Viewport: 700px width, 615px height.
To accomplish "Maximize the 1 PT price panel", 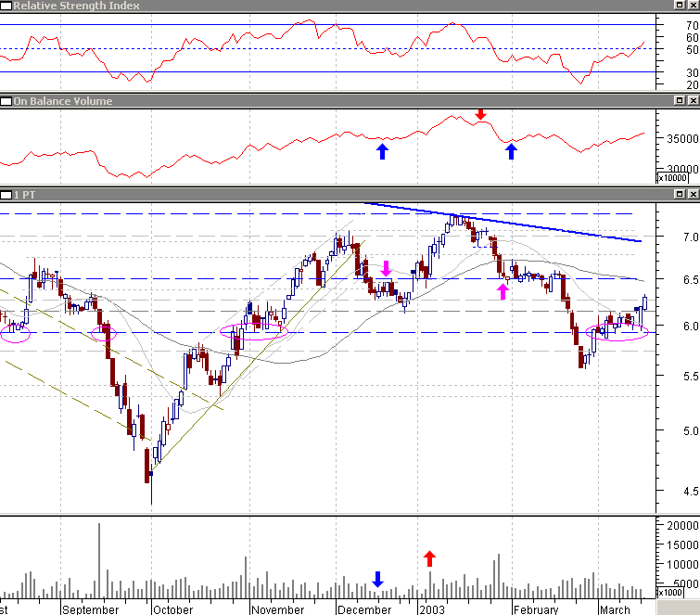I will [x=680, y=194].
